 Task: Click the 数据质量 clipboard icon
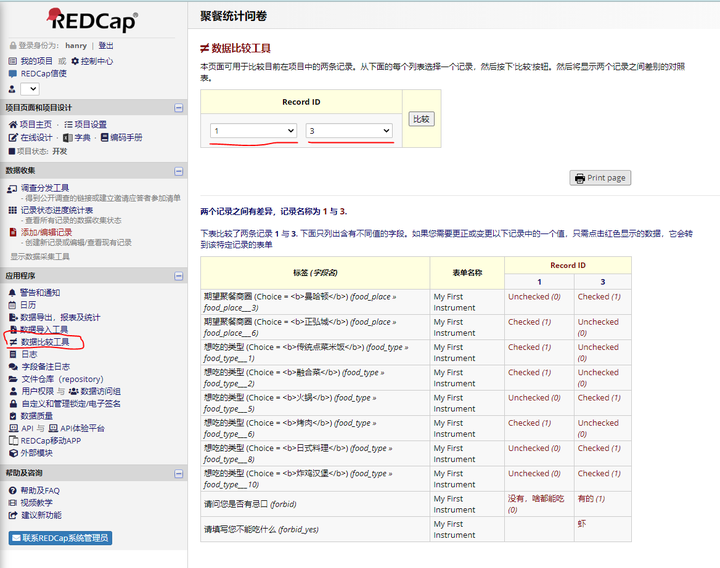13,416
